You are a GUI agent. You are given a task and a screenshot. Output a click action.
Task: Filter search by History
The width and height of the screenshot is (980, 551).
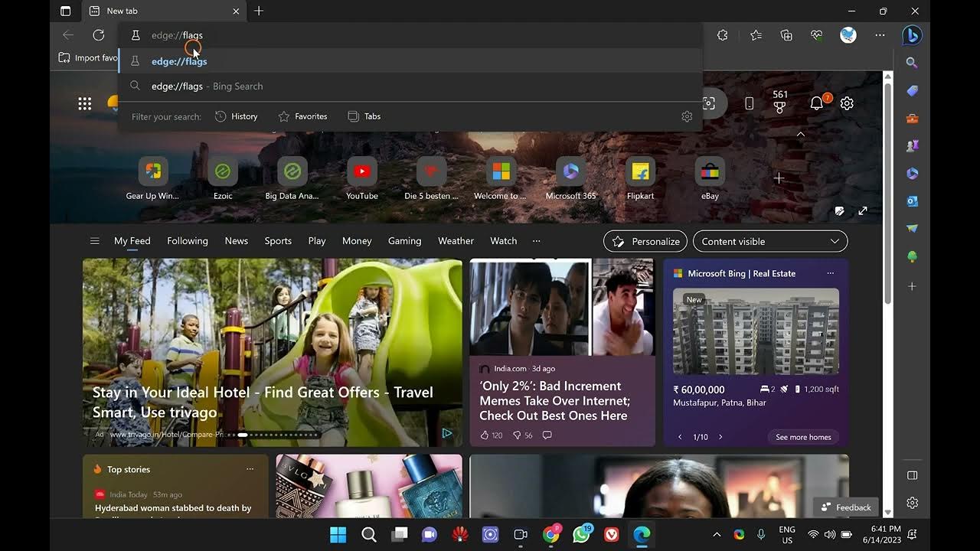pyautogui.click(x=236, y=116)
